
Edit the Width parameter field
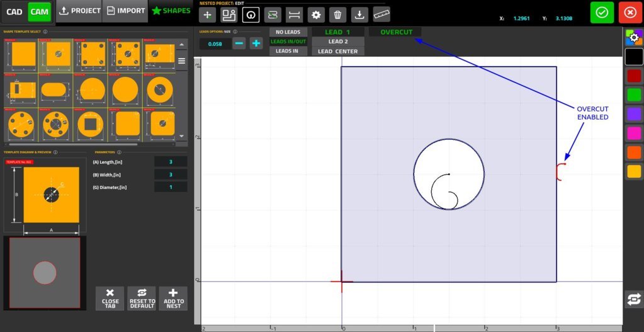(171, 175)
